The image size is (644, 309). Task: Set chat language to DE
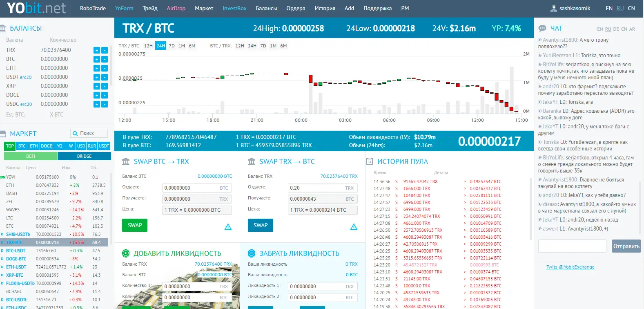point(616,29)
